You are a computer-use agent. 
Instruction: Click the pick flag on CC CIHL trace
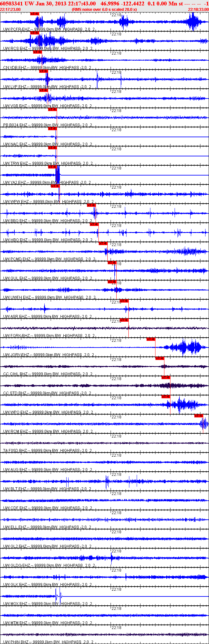pyautogui.click(x=160, y=358)
